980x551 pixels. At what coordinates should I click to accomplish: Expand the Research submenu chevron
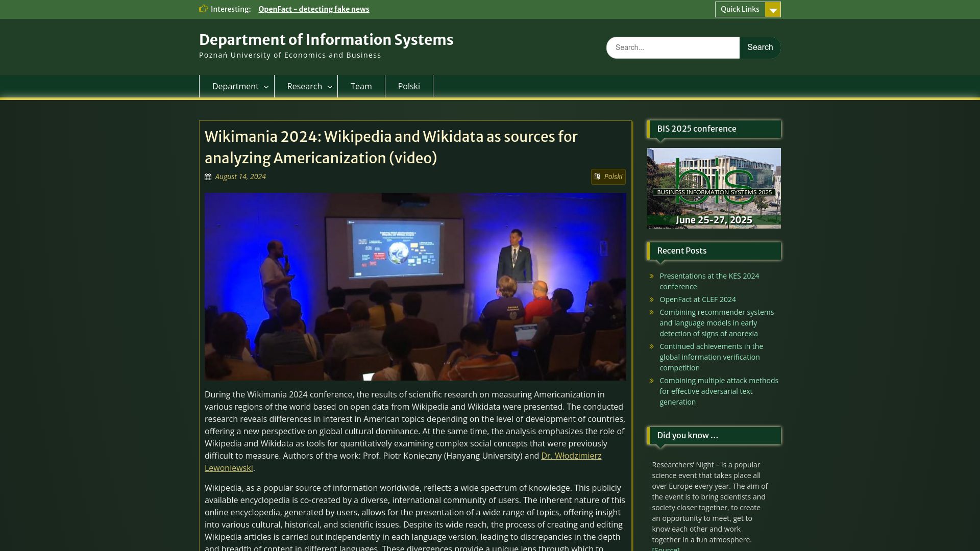[x=330, y=87]
